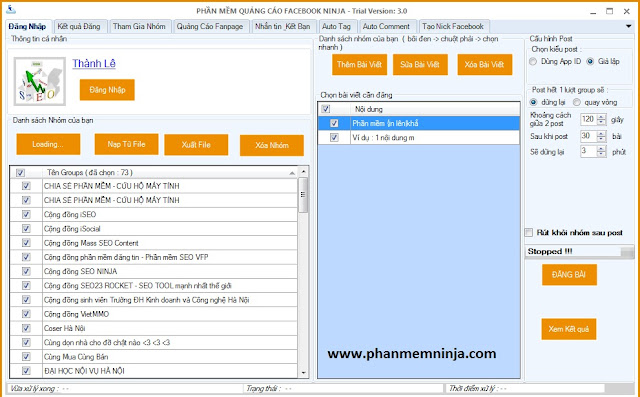Click the app icon in the title bar

11,9
